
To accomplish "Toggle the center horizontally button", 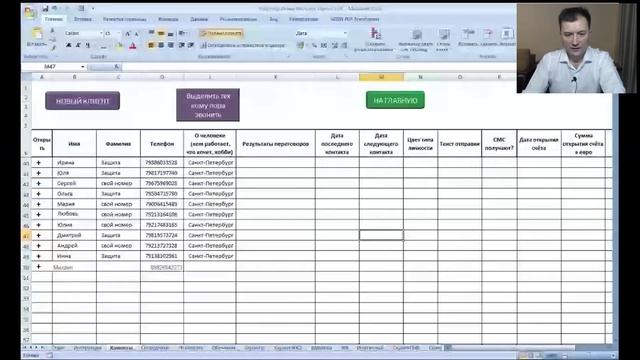I will tap(161, 45).
